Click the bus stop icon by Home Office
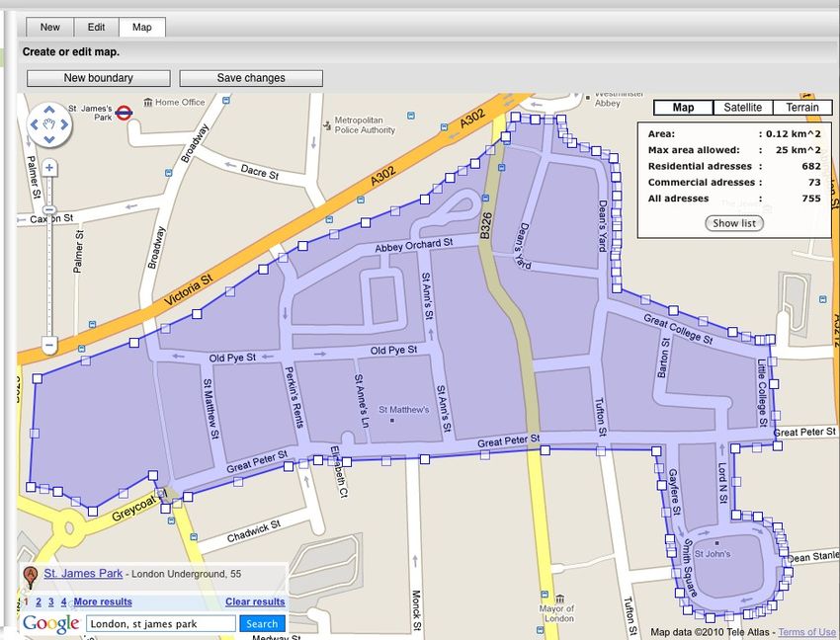 point(226,100)
